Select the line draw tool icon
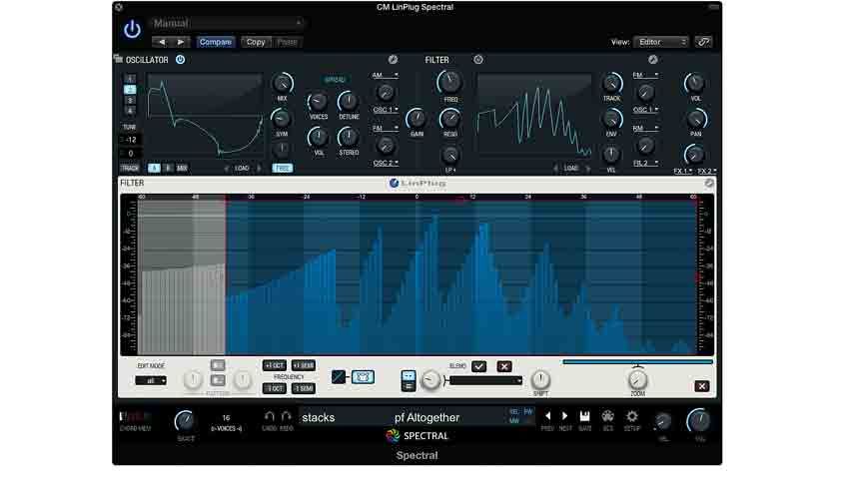The height and width of the screenshot is (504, 849). tap(339, 377)
